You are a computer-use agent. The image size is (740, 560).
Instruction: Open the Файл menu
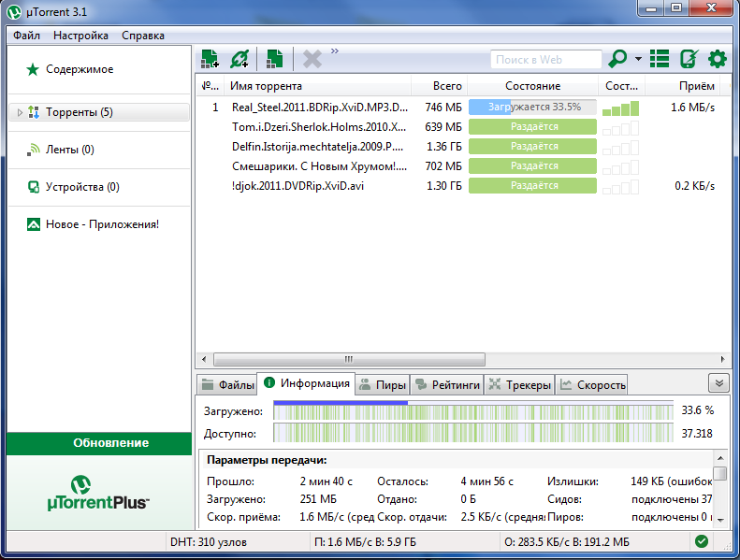pos(26,36)
